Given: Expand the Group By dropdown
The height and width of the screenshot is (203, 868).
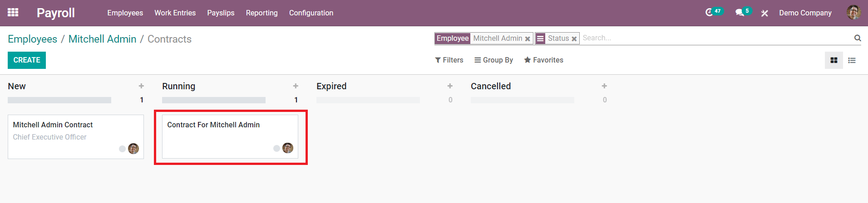Looking at the screenshot, I should click(493, 60).
